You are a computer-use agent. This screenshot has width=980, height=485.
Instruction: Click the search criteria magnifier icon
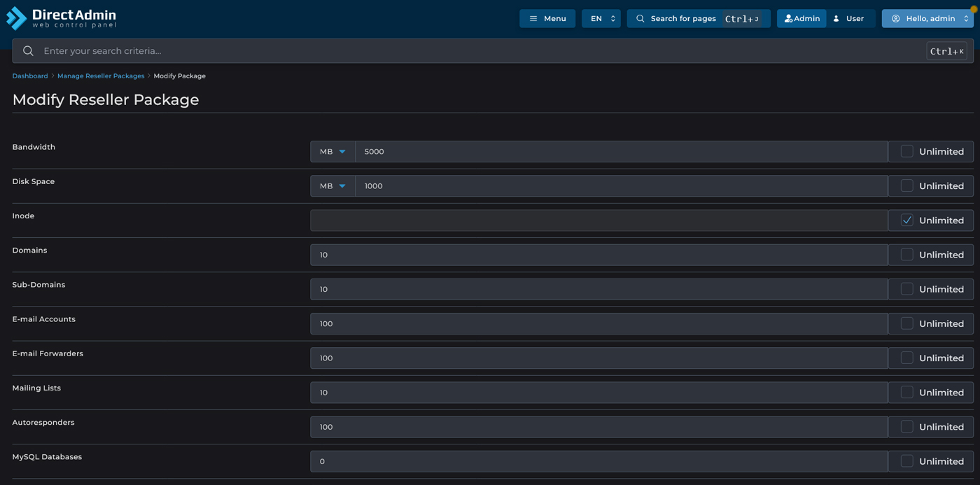[x=28, y=51]
